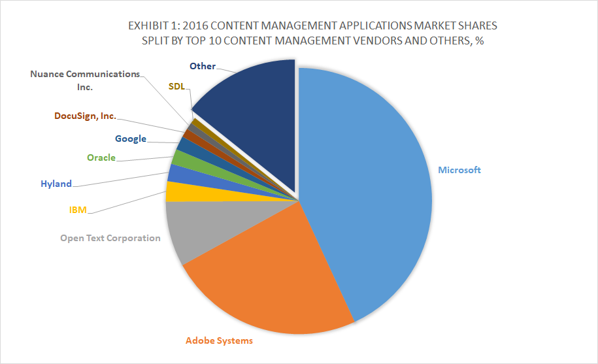Viewport: 598px width, 364px height.
Task: Click the Other data label
Action: (203, 66)
